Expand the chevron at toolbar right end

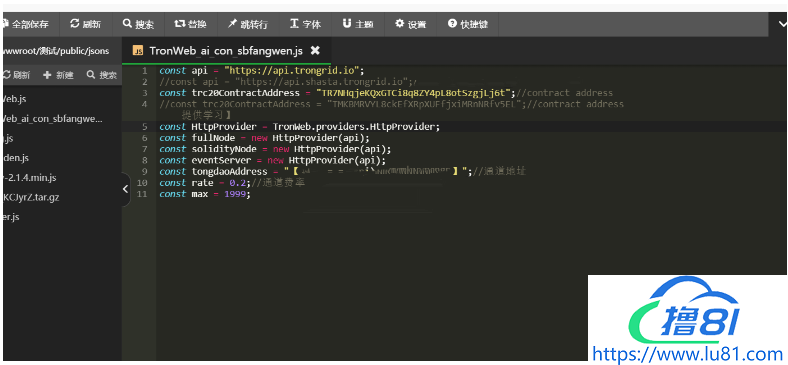coord(781,24)
